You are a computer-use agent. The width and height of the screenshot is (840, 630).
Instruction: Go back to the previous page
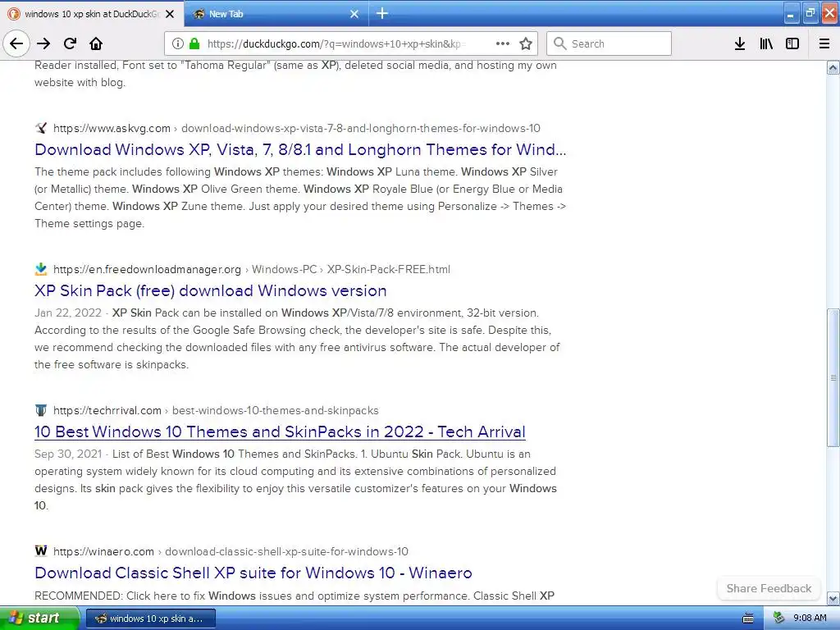[x=16, y=43]
